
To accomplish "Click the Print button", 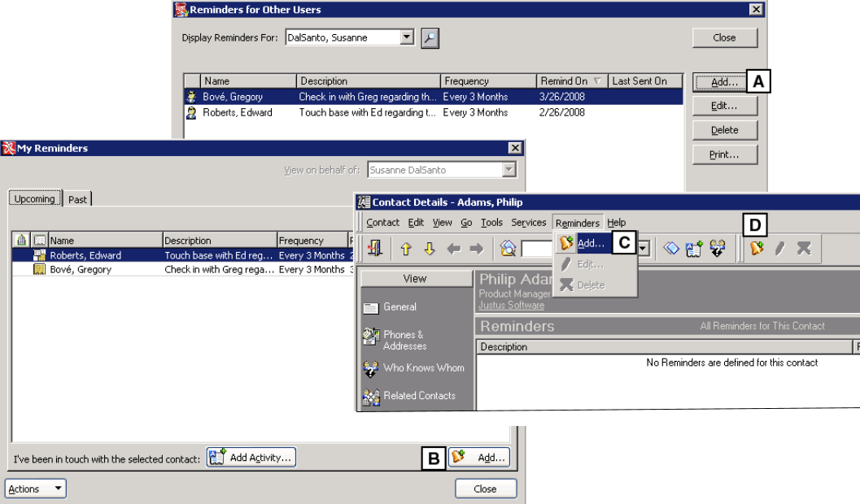I will coord(723,154).
